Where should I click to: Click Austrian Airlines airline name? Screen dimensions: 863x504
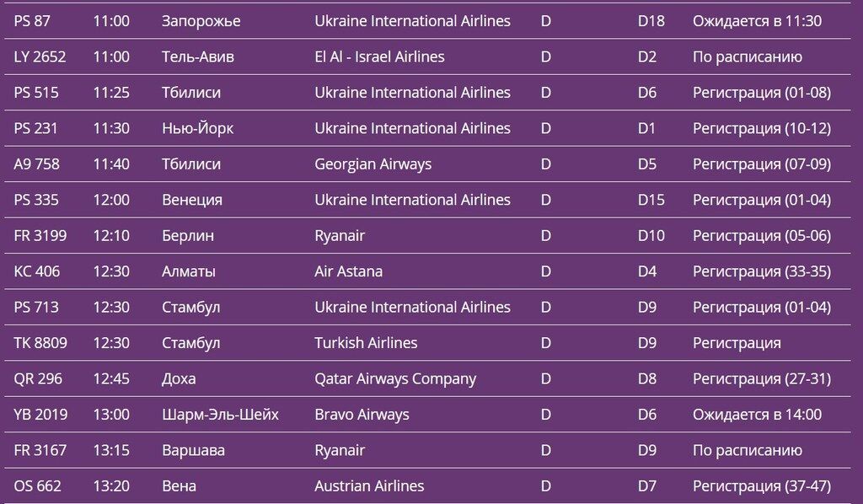tap(369, 486)
